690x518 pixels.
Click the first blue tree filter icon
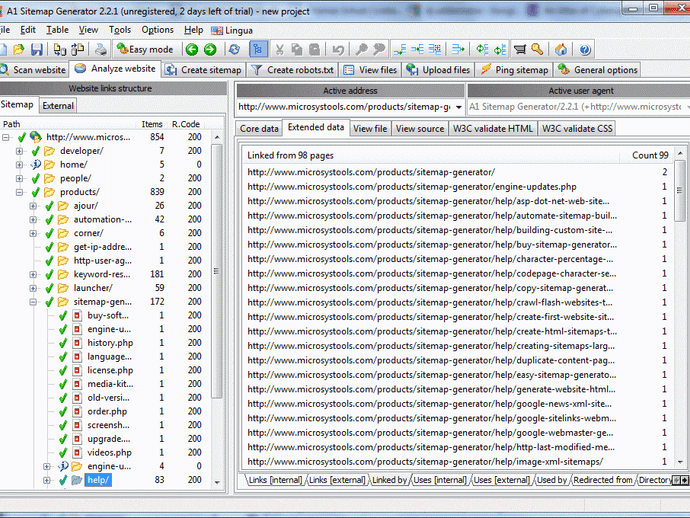click(400, 49)
